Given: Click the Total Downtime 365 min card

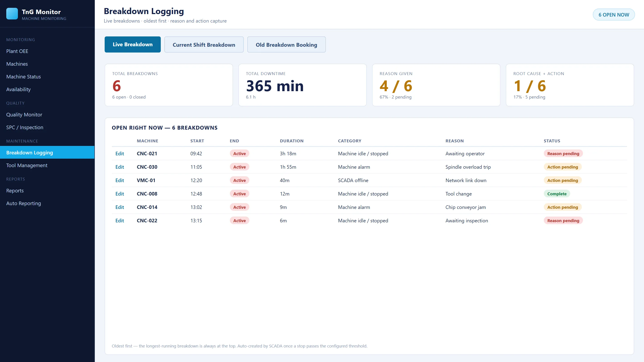Looking at the screenshot, I should click(303, 85).
